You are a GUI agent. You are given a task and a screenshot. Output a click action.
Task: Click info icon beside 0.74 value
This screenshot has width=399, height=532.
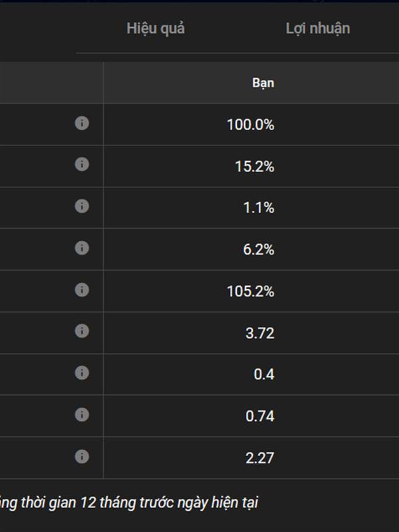pos(82,414)
